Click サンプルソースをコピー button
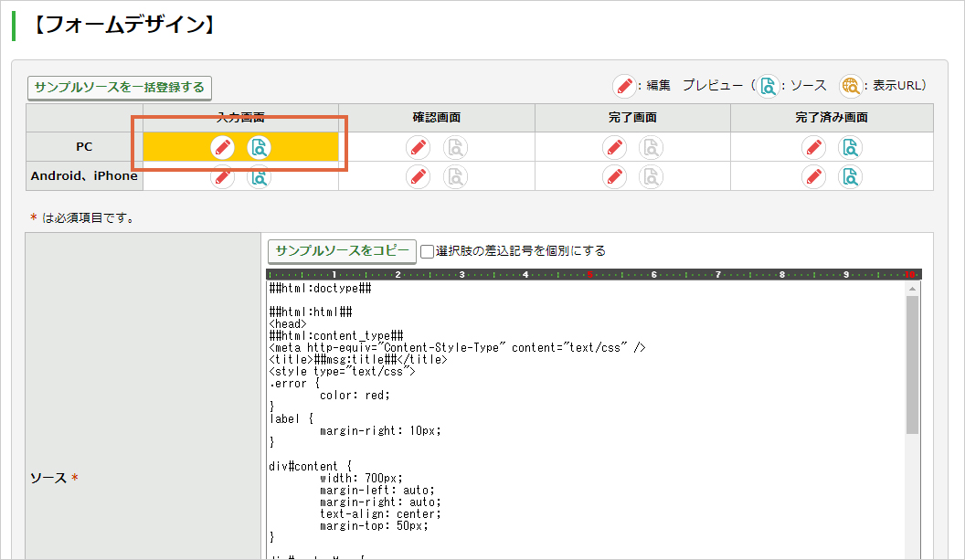Image resolution: width=965 pixels, height=560 pixels. click(342, 251)
